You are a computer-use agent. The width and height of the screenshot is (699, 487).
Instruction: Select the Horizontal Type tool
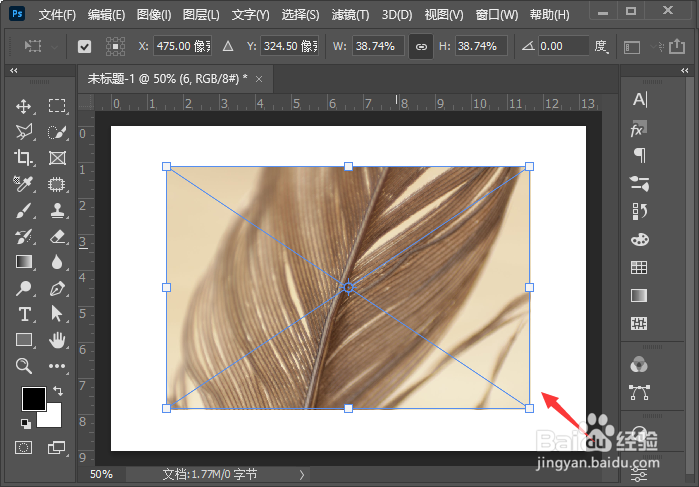click(24, 314)
